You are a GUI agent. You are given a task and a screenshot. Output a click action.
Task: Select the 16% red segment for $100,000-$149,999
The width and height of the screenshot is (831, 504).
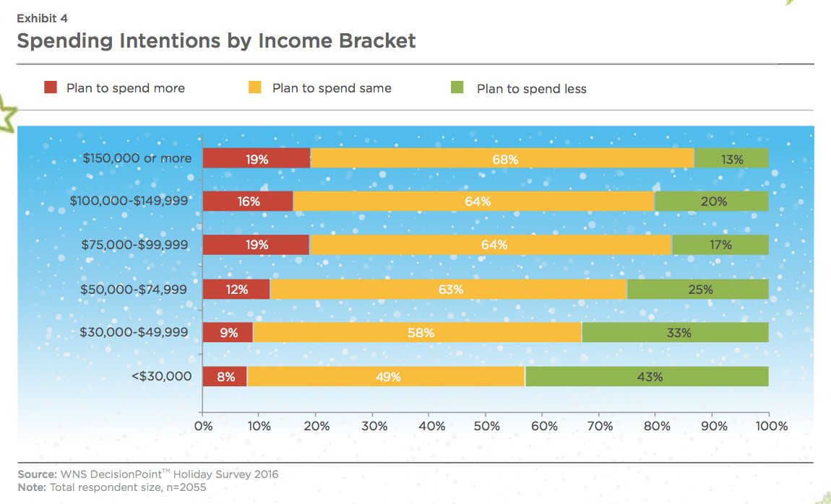tap(248, 201)
